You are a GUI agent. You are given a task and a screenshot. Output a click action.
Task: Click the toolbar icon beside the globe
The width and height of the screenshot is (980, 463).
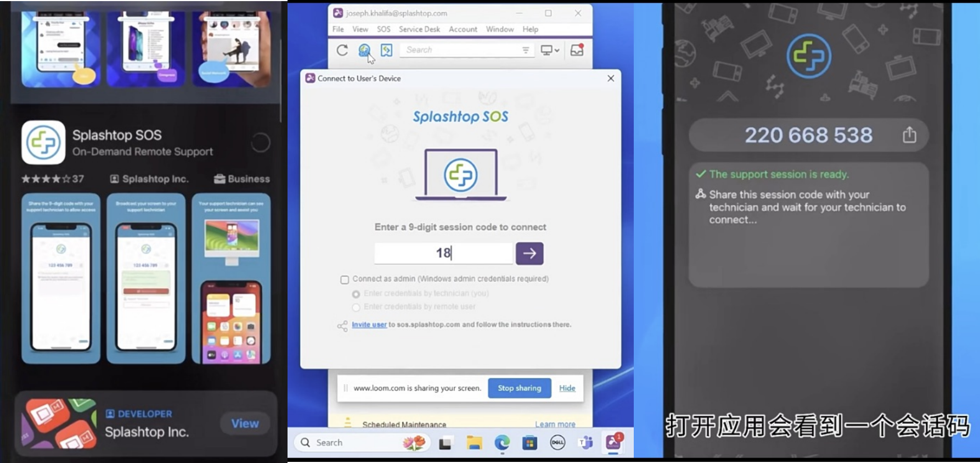click(387, 50)
